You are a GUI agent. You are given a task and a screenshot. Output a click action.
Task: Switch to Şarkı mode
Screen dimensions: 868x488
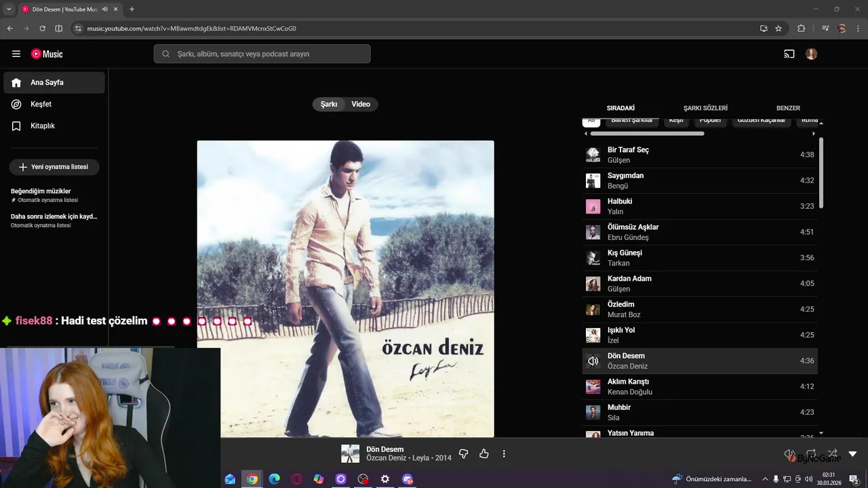coord(329,104)
